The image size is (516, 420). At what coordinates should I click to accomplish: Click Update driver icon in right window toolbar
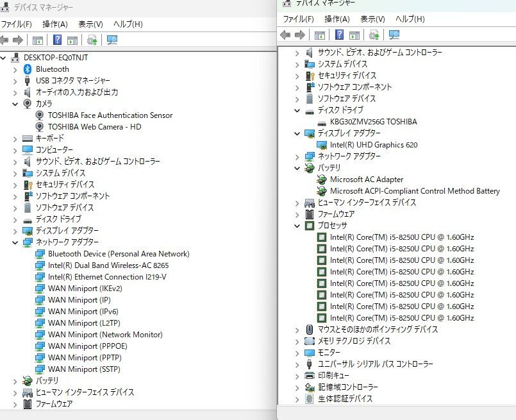[374, 35]
